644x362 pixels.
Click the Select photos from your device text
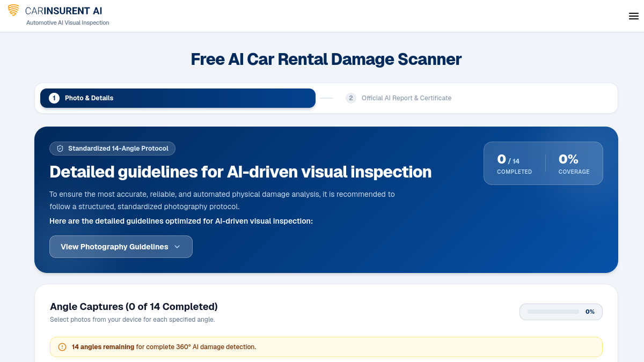[132, 320]
